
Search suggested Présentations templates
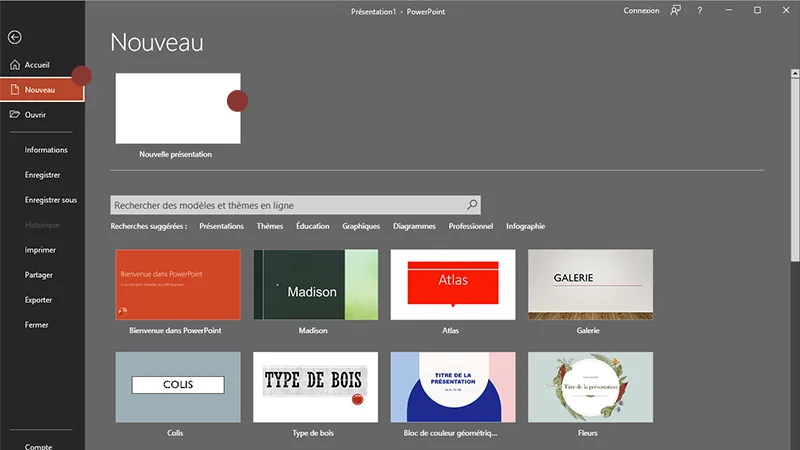(x=221, y=226)
